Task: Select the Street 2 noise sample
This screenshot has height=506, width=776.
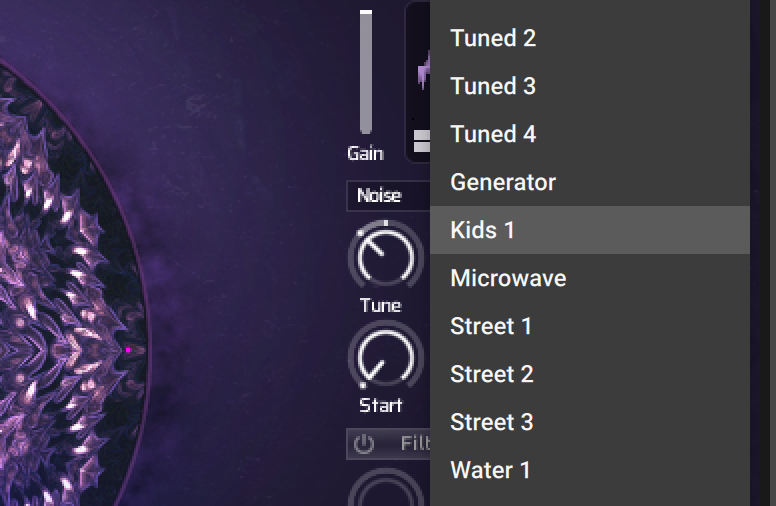Action: point(589,374)
